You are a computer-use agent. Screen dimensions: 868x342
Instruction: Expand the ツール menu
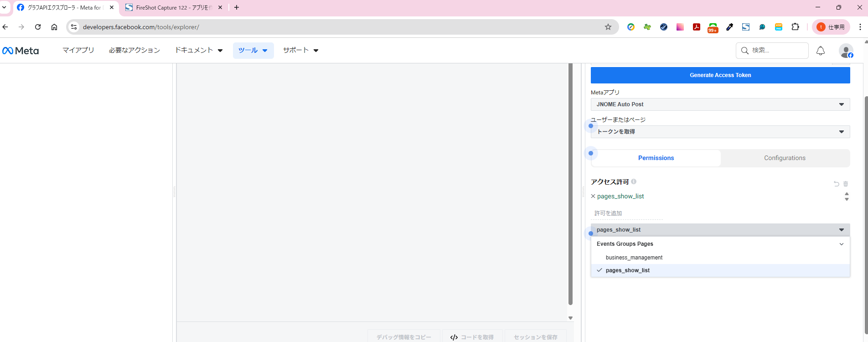pos(253,51)
